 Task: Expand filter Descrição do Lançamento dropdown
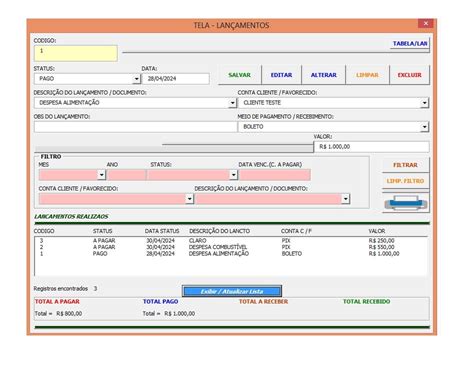(x=345, y=199)
